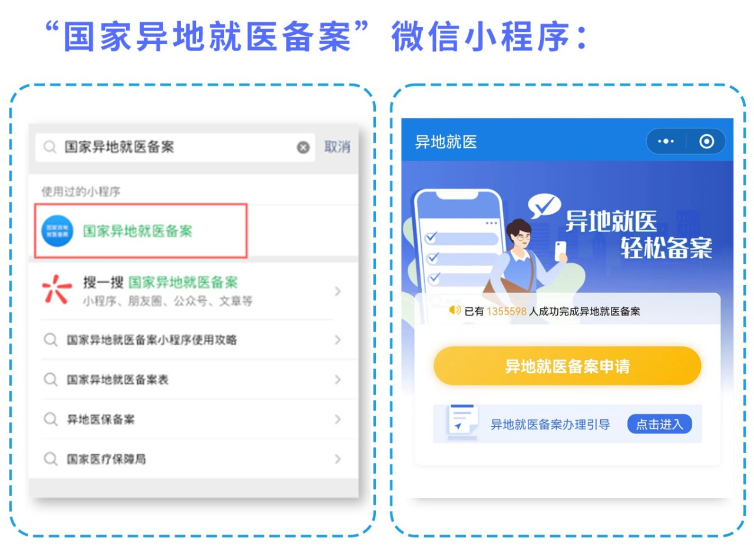Close mini program via the circle target icon
The width and height of the screenshot is (754, 560).
click(706, 141)
